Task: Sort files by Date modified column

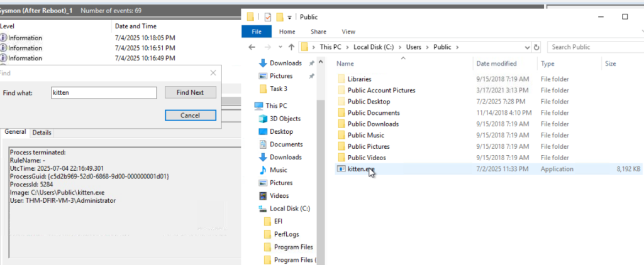Action: 496,63
